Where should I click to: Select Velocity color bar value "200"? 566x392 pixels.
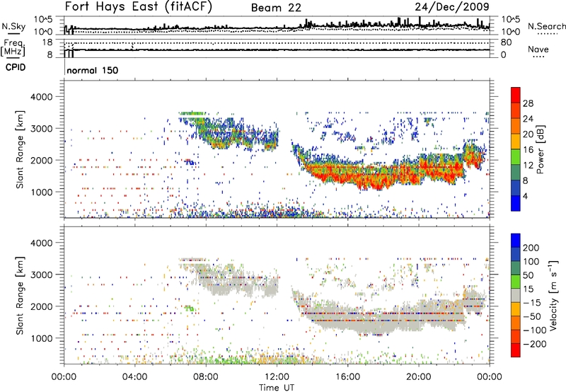click(x=531, y=248)
